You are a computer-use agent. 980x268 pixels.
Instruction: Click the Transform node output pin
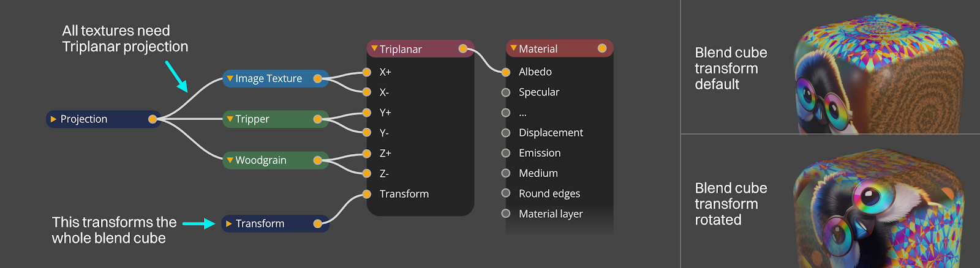pos(317,224)
